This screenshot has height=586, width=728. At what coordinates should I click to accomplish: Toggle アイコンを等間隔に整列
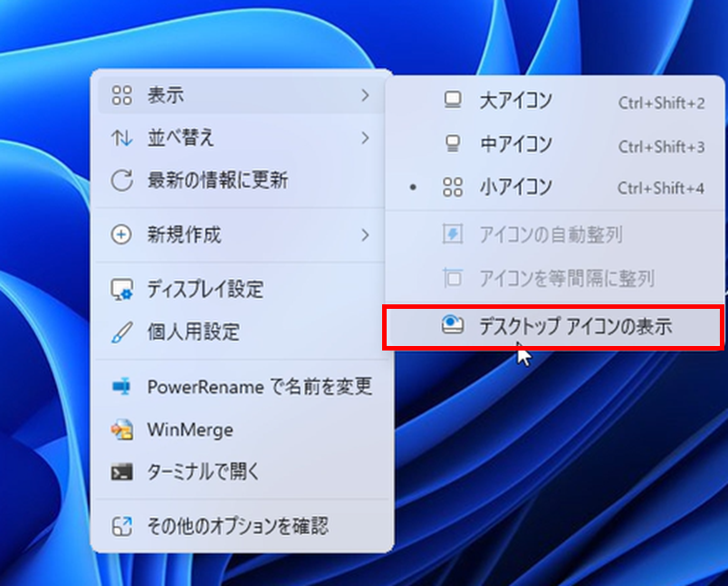(555, 278)
